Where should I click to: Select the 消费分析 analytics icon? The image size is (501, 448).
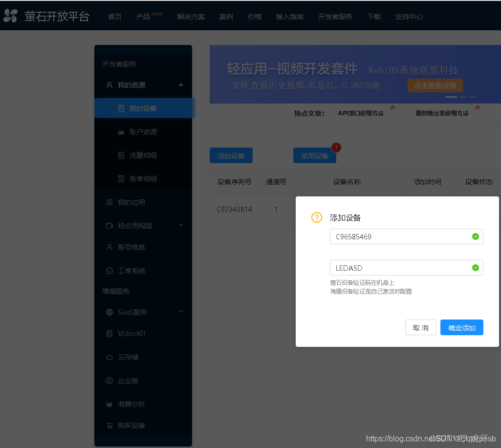[109, 404]
